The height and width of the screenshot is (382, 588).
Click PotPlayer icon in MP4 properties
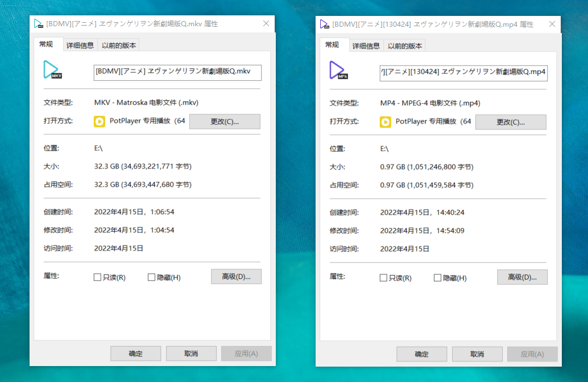click(386, 122)
